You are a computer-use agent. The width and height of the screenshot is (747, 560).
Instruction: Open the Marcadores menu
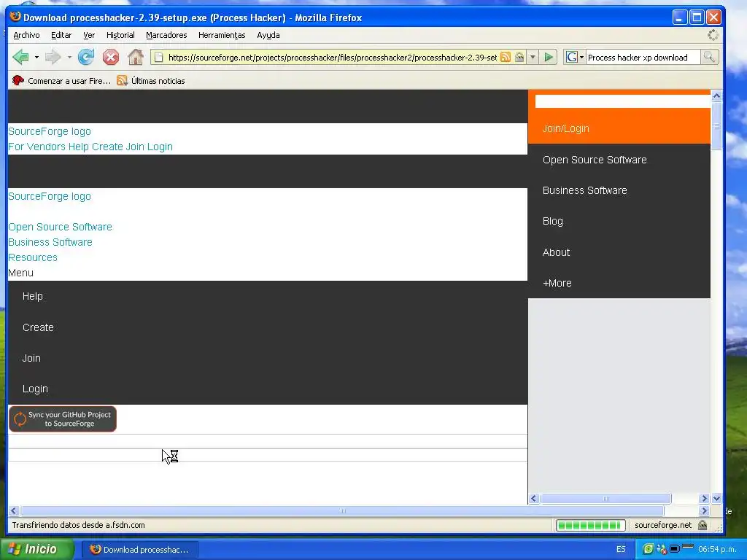click(166, 35)
